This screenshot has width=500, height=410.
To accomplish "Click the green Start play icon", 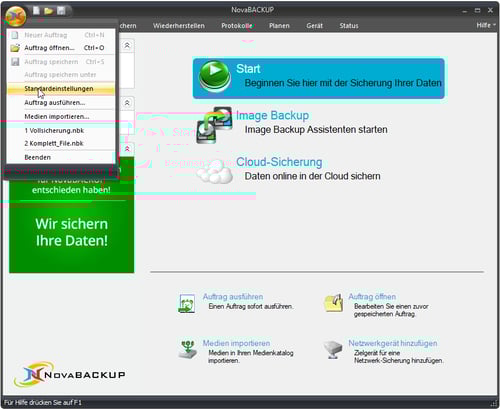I will (215, 77).
